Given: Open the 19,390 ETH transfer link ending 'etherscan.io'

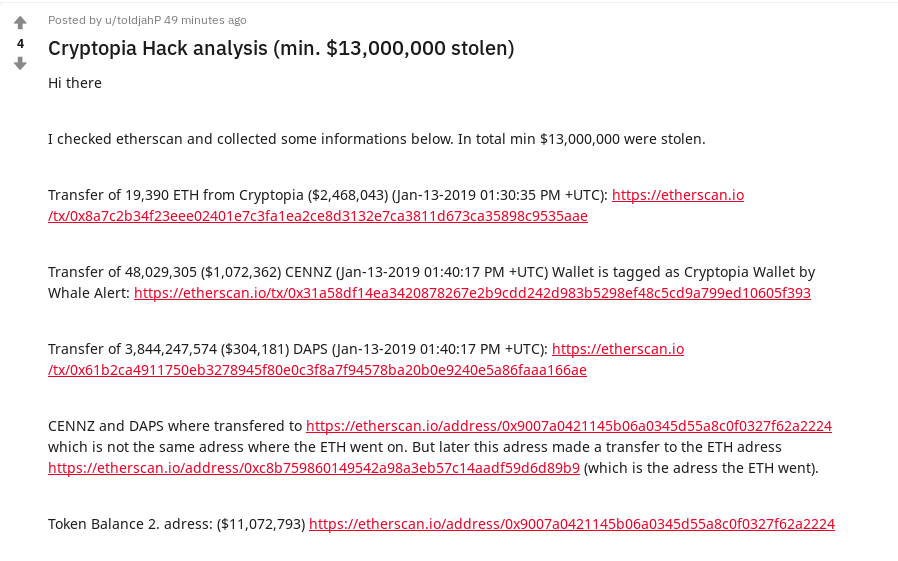Looking at the screenshot, I should (x=678, y=195).
